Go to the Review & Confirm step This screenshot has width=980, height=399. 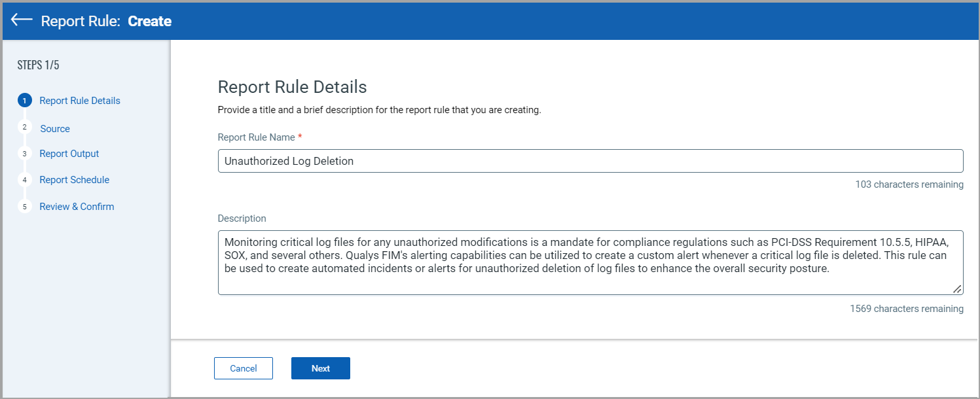pos(77,207)
